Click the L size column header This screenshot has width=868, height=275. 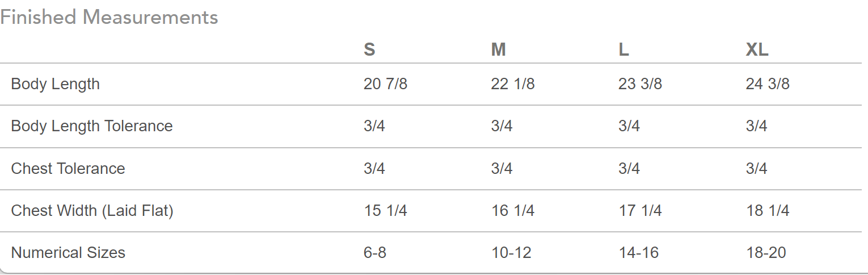click(x=623, y=49)
